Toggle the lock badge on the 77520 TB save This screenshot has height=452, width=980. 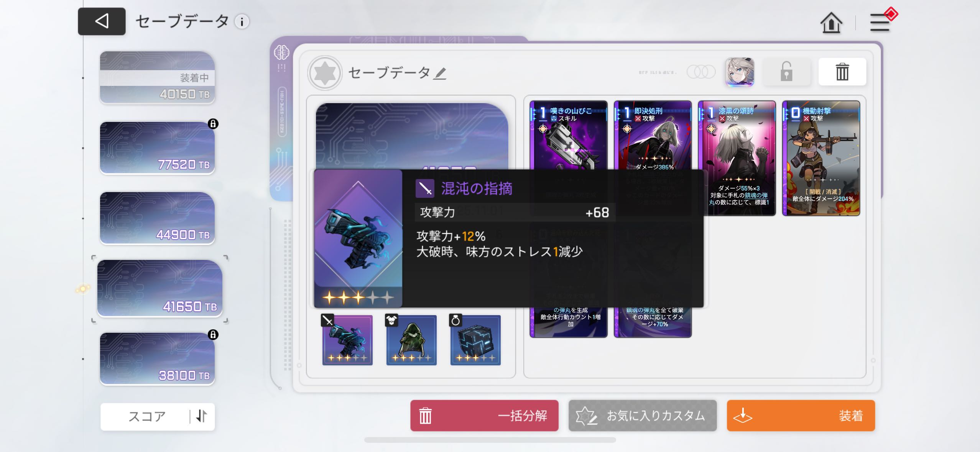click(x=213, y=124)
